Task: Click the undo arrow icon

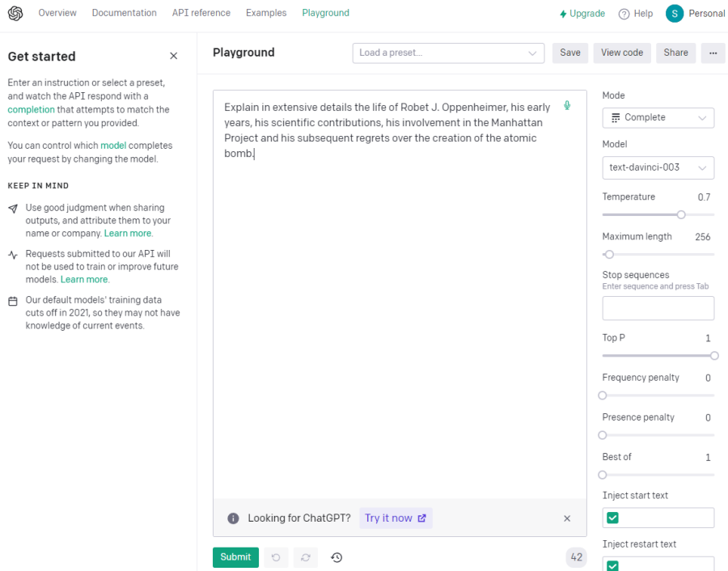Action: (x=276, y=557)
